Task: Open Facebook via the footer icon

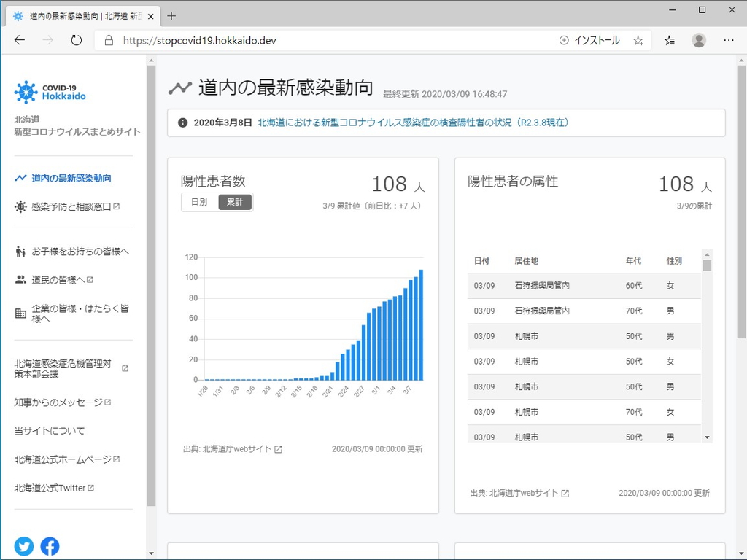Action: click(50, 546)
